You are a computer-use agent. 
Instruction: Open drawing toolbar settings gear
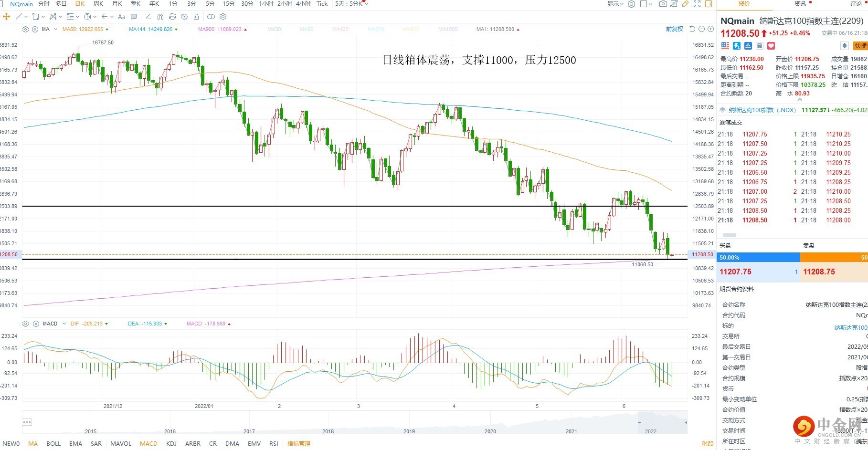pos(223,17)
